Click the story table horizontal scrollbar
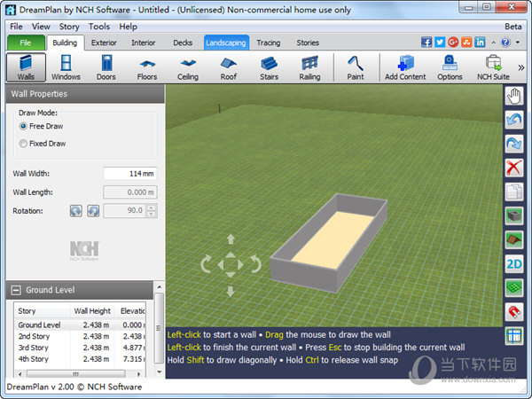 80,374
